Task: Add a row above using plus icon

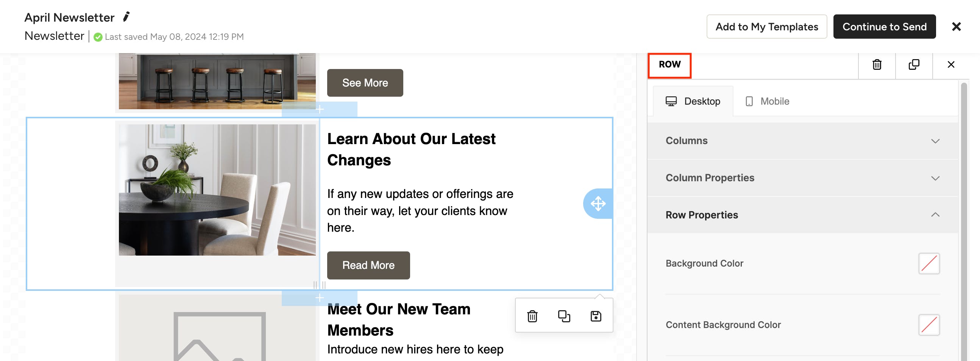Action: 320,109
